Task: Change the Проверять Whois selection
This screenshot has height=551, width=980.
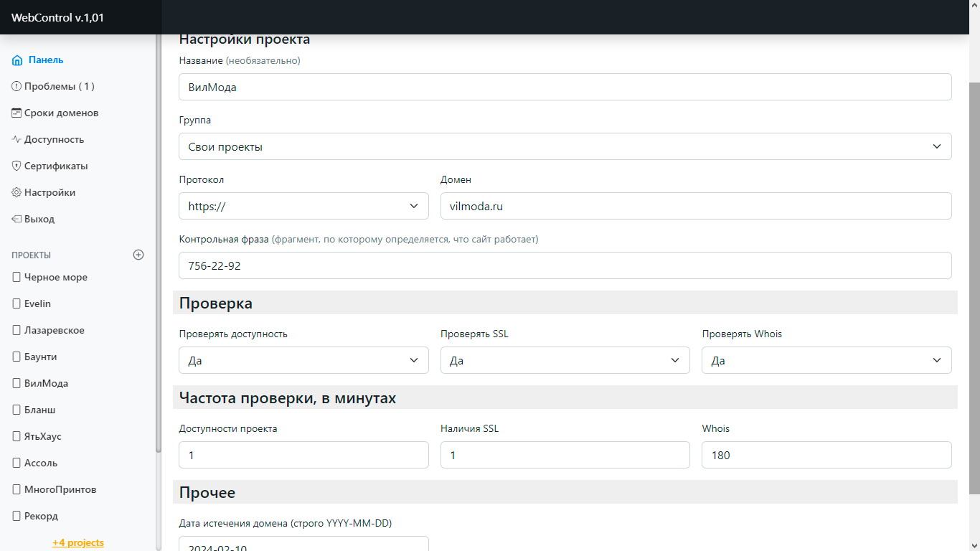Action: coord(826,360)
